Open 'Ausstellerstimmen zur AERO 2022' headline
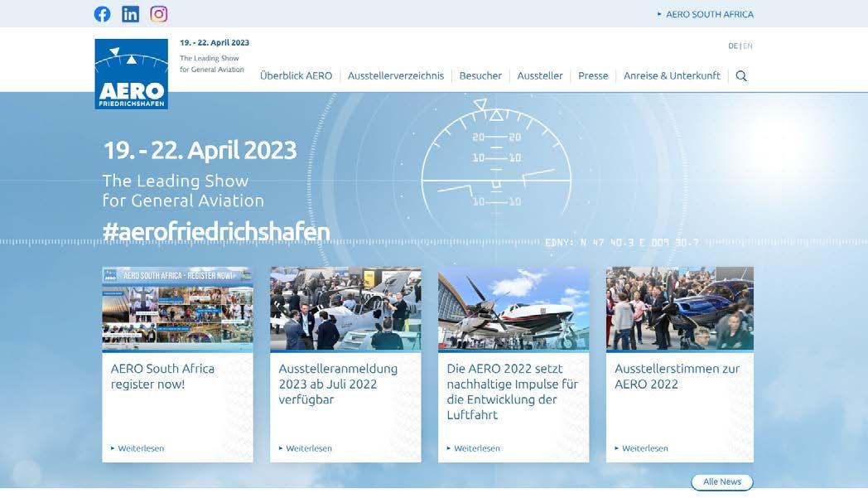Image resolution: width=868 pixels, height=498 pixels. pyautogui.click(x=677, y=376)
